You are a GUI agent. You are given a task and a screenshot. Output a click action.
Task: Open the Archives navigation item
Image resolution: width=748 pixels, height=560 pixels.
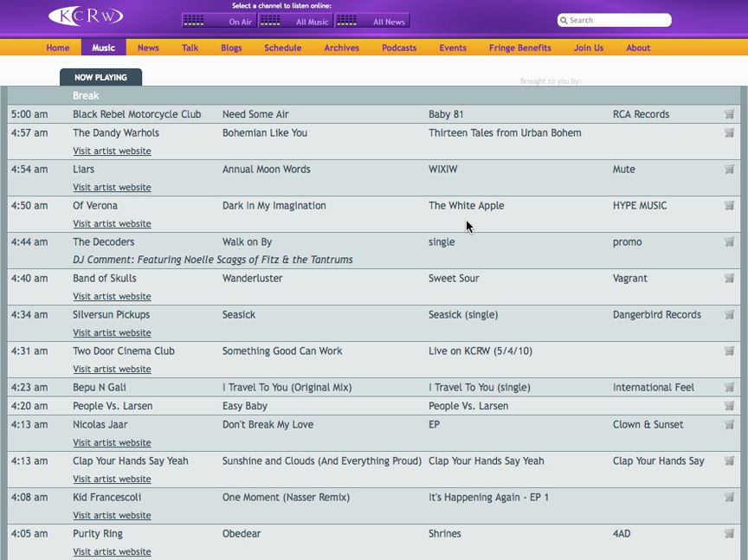(342, 48)
